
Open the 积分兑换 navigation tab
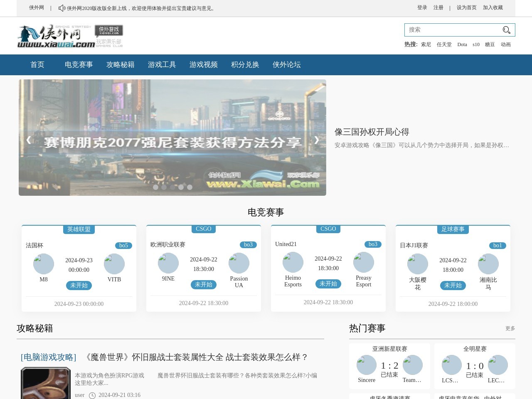point(245,65)
